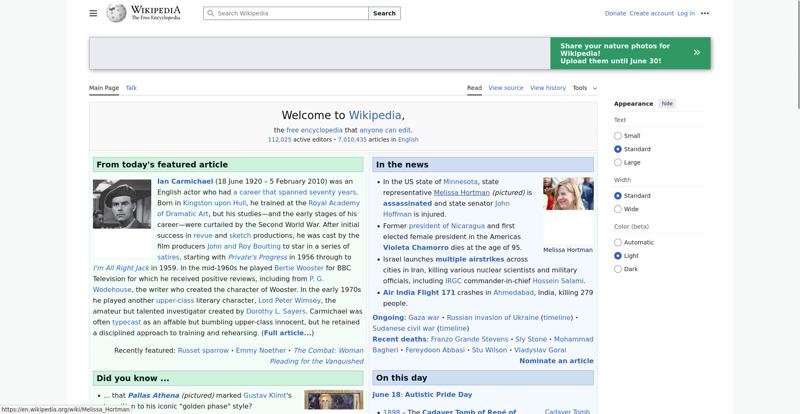Open the Emmy Noether link
The height and width of the screenshot is (414, 800).
point(261,350)
